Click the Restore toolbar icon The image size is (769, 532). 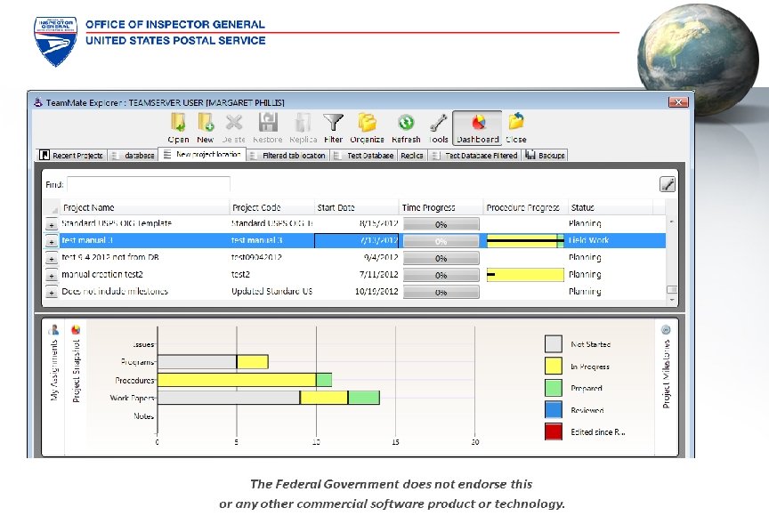268,128
